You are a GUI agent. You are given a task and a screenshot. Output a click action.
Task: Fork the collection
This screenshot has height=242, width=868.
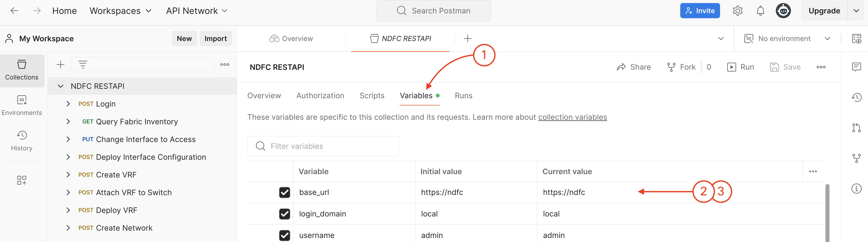[681, 67]
